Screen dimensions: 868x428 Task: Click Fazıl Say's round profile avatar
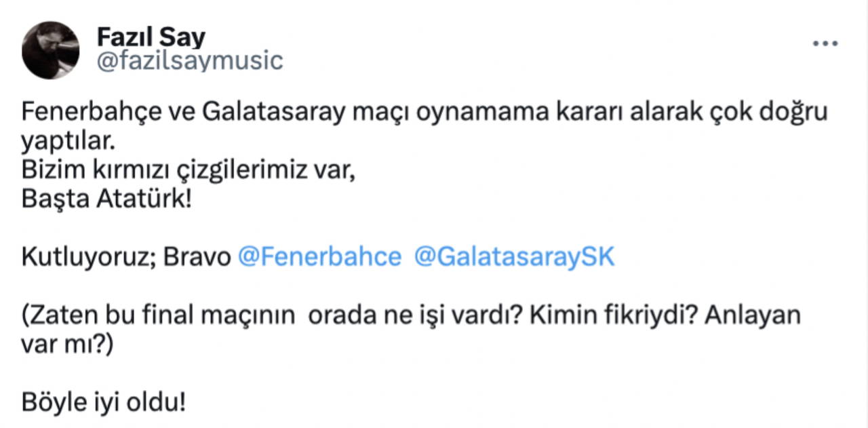point(51,50)
